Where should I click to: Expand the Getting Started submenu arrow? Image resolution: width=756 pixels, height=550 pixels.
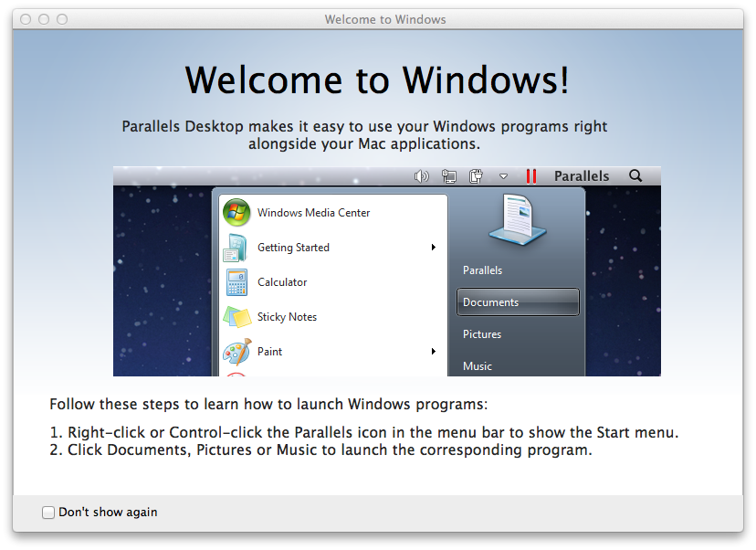pos(434,247)
